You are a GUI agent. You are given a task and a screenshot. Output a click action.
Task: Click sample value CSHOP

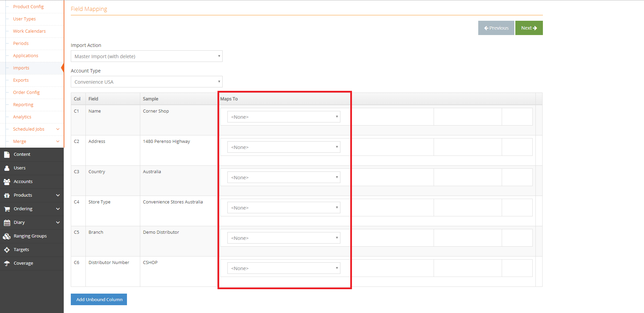(x=150, y=262)
